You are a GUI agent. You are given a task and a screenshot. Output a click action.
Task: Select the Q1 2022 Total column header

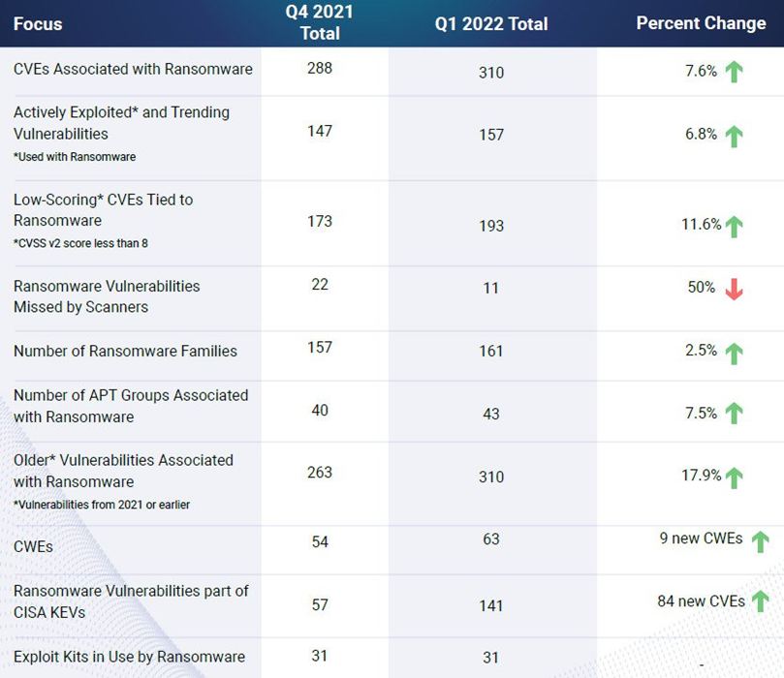tap(491, 24)
